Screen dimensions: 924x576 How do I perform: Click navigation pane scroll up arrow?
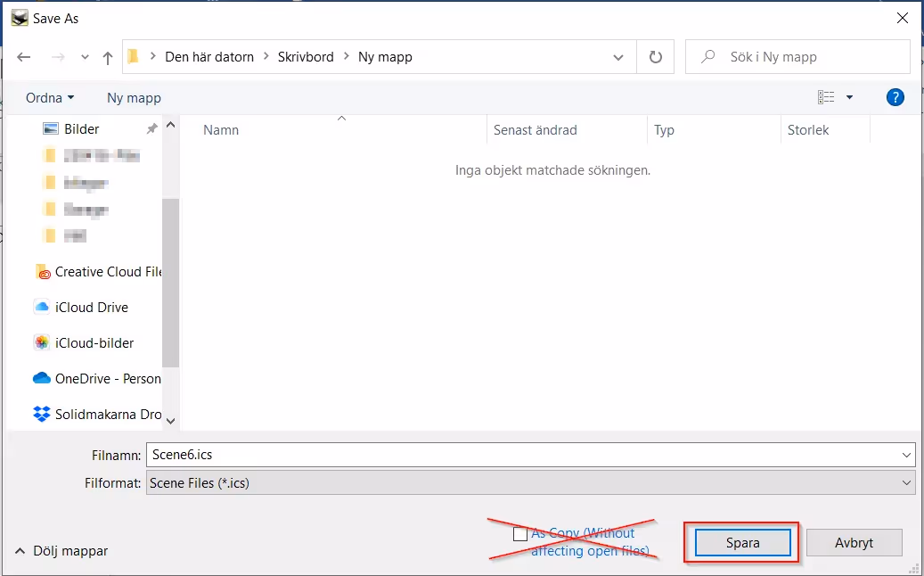[x=171, y=125]
